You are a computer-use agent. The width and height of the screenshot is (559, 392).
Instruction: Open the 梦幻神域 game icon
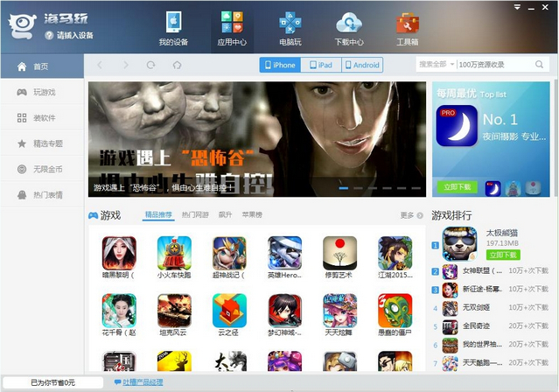point(284,311)
